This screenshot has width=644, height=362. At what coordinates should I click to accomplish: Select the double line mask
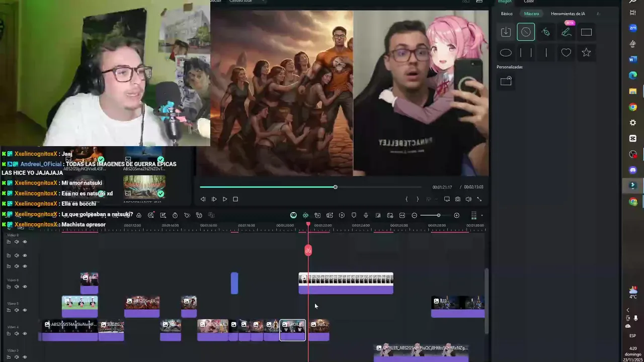coord(526,52)
